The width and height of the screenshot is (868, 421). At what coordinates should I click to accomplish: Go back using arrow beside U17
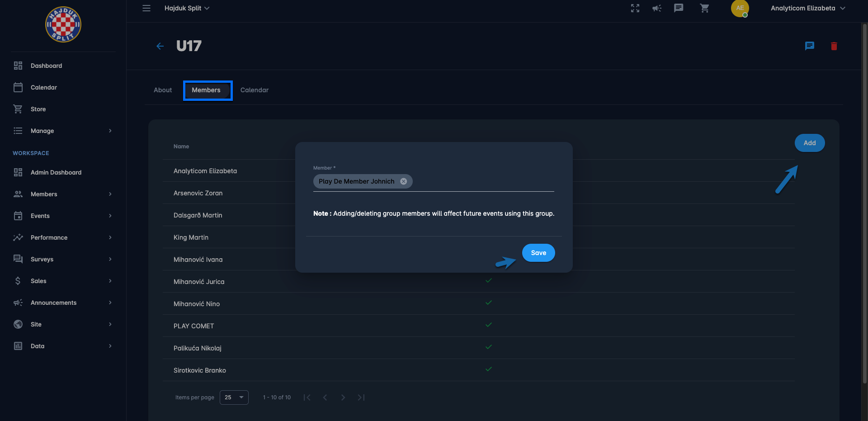pyautogui.click(x=160, y=46)
